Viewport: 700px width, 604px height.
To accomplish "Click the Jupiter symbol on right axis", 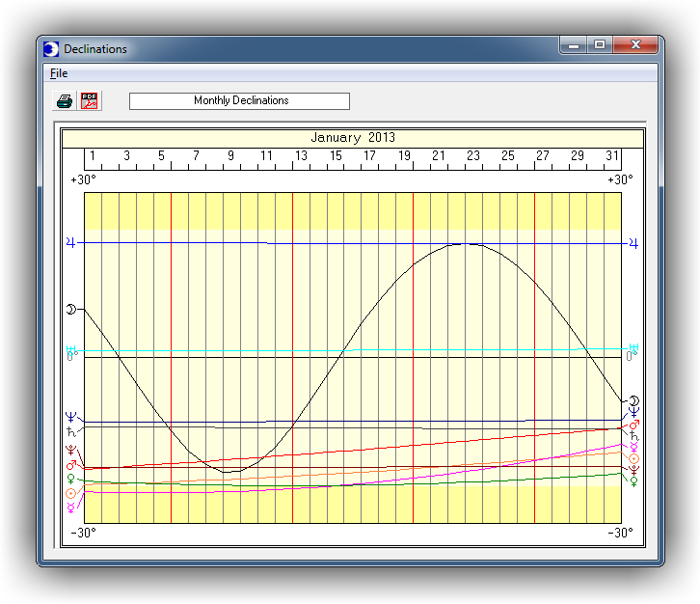I will pyautogui.click(x=633, y=243).
